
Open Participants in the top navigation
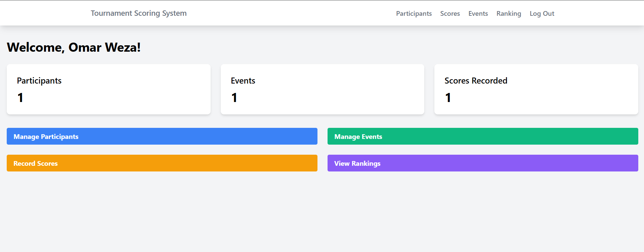pyautogui.click(x=414, y=13)
